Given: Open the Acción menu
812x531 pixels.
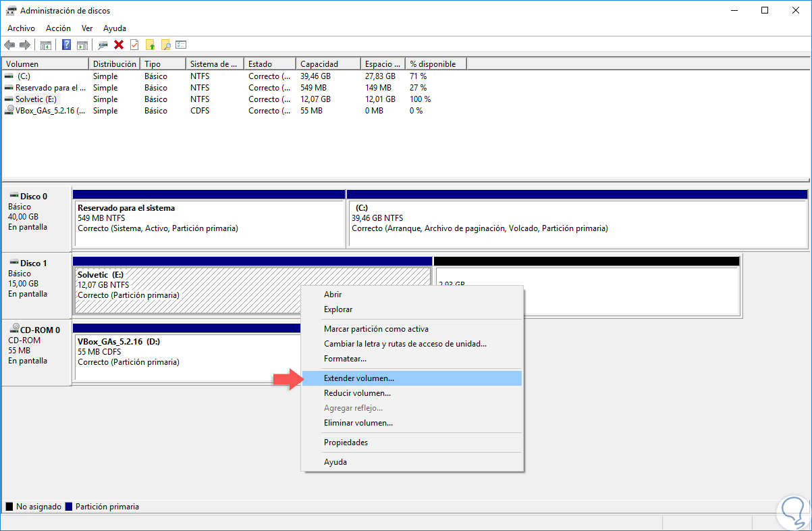Looking at the screenshot, I should [58, 28].
